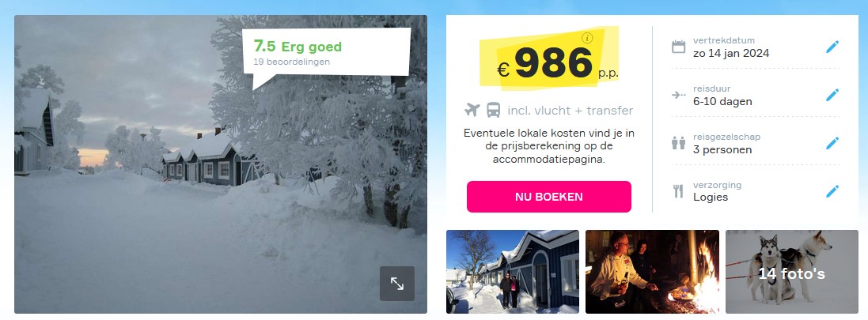Viewport: 868px width, 320px height.
Task: Open the campfire chef thumbnail photo
Action: click(x=652, y=272)
